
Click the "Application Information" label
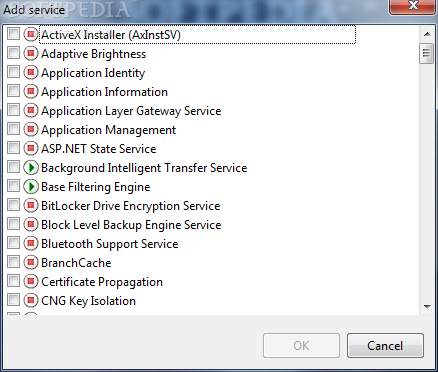[x=104, y=92]
